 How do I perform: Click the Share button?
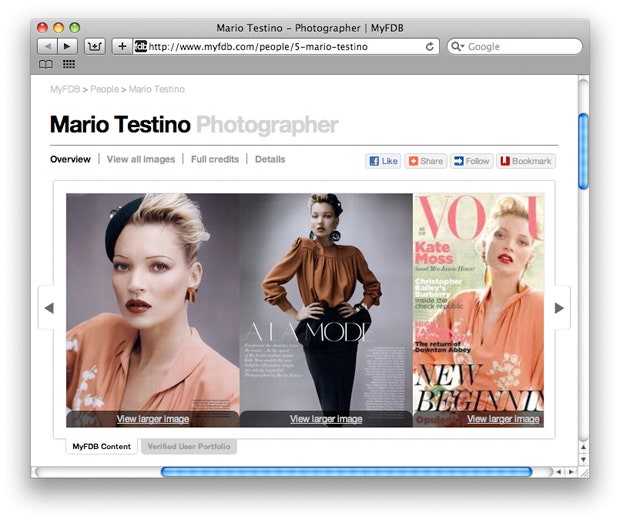[x=425, y=161]
